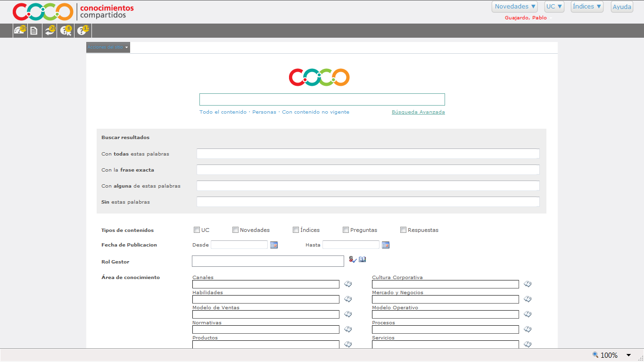
Task: Click the Cultura Corporativa text field
Action: point(446,284)
